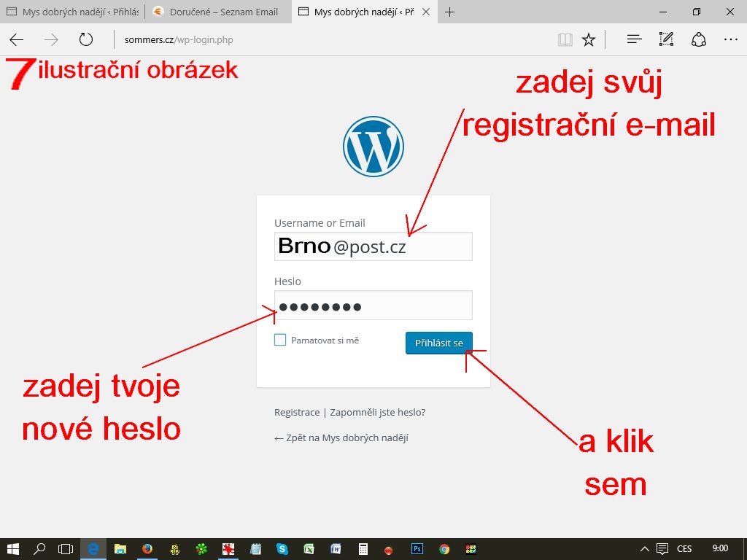Open the Registrace link
The height and width of the screenshot is (560, 747).
point(297,413)
